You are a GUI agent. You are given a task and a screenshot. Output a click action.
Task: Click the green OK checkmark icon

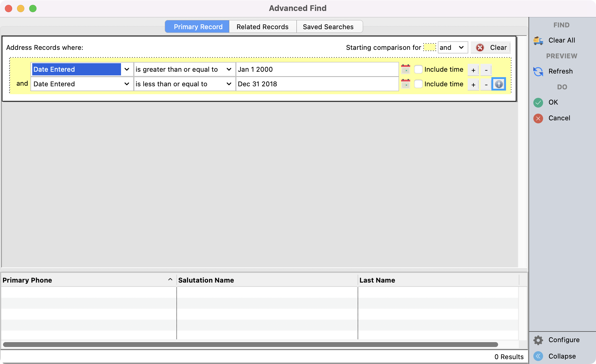click(x=538, y=102)
